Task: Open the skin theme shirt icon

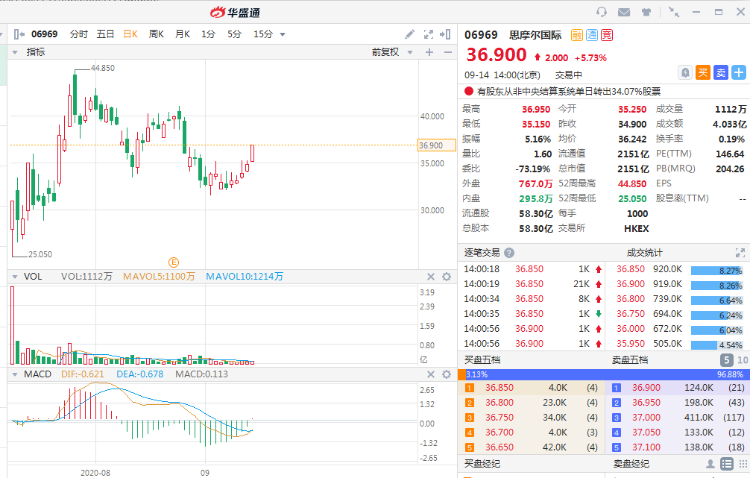Action: (x=646, y=12)
